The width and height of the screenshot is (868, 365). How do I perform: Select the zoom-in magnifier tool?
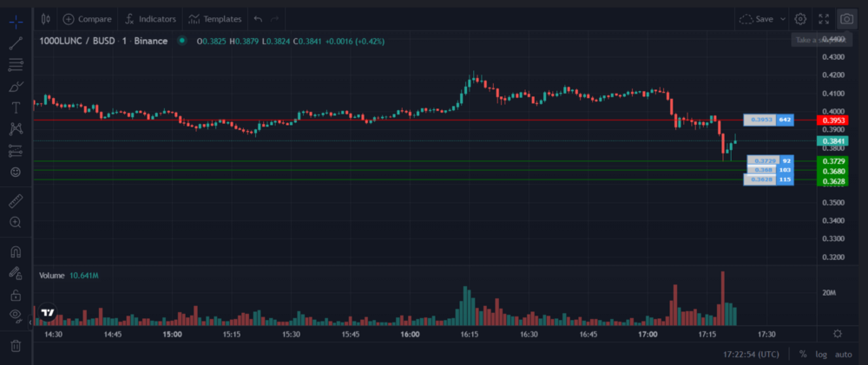pyautogui.click(x=16, y=222)
